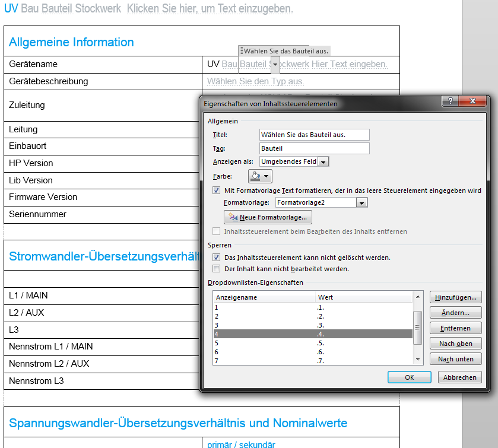Click the Neue Formatvorlage button
This screenshot has height=448, width=498.
[x=268, y=218]
